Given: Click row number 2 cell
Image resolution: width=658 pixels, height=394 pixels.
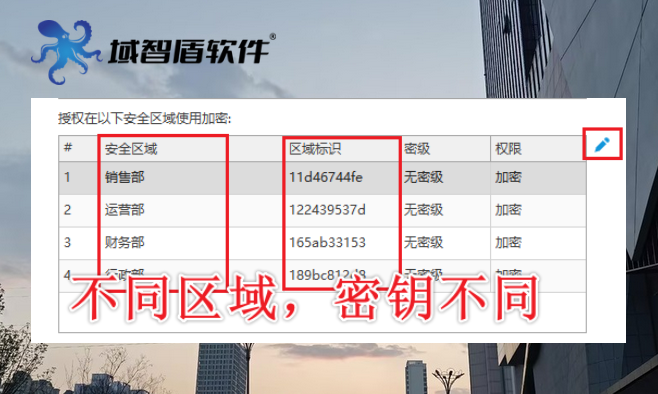Looking at the screenshot, I should click(67, 210).
